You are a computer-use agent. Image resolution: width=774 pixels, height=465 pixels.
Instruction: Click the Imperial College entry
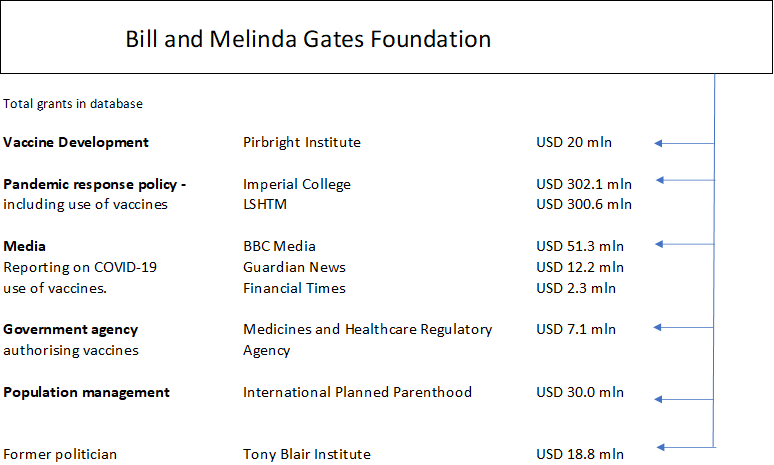(296, 184)
